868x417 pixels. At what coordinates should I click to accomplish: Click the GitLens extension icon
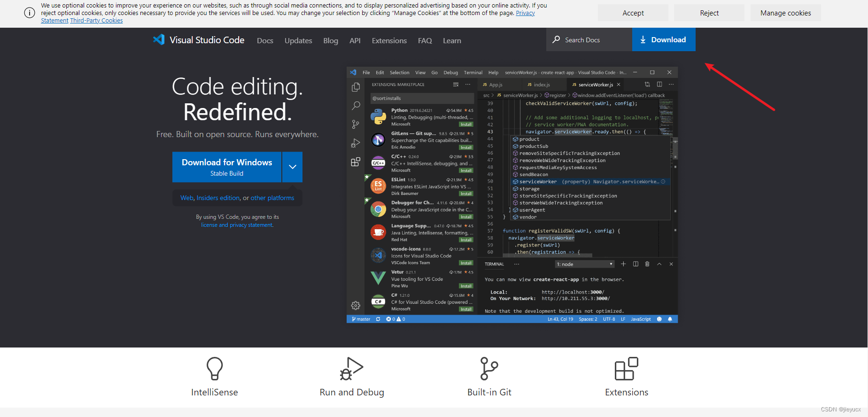[x=378, y=140]
